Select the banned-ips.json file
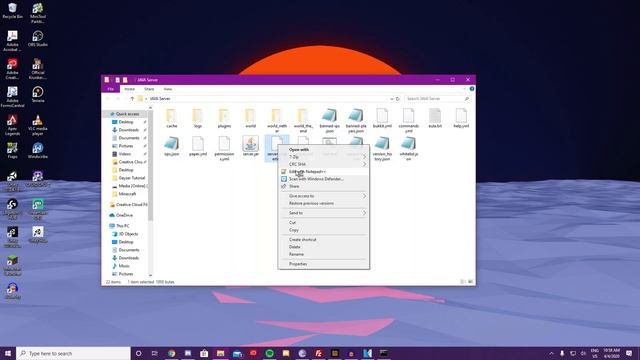Image resolution: width=640 pixels, height=360 pixels. point(329,120)
